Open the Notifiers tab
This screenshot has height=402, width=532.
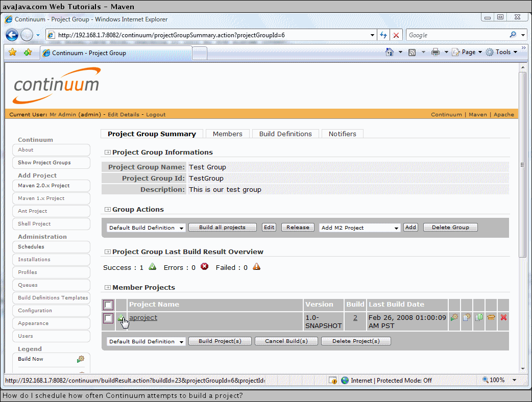[342, 134]
